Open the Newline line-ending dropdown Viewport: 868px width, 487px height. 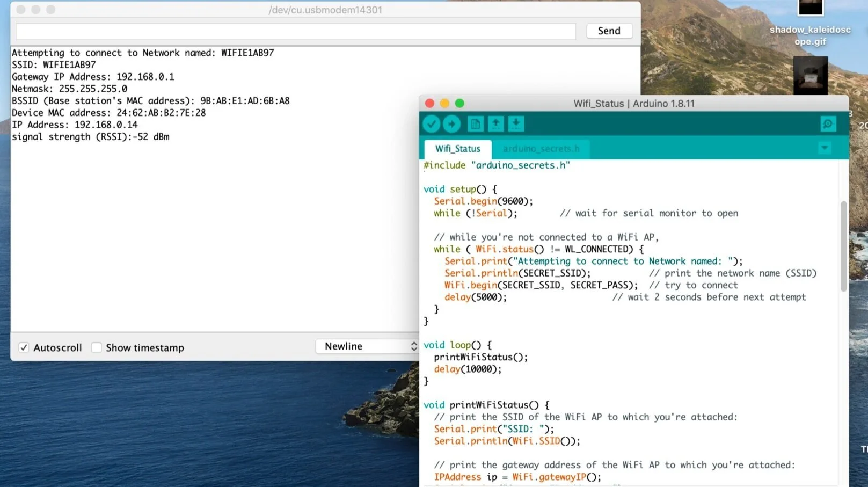pos(367,346)
